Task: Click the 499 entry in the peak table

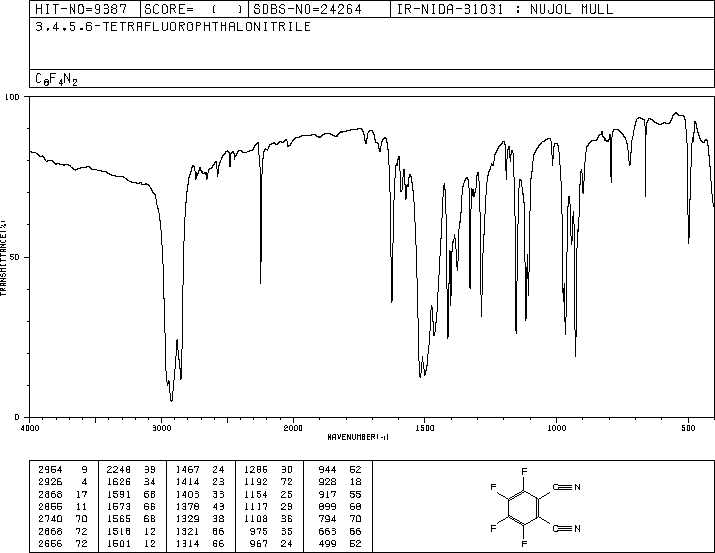Action: click(327, 543)
